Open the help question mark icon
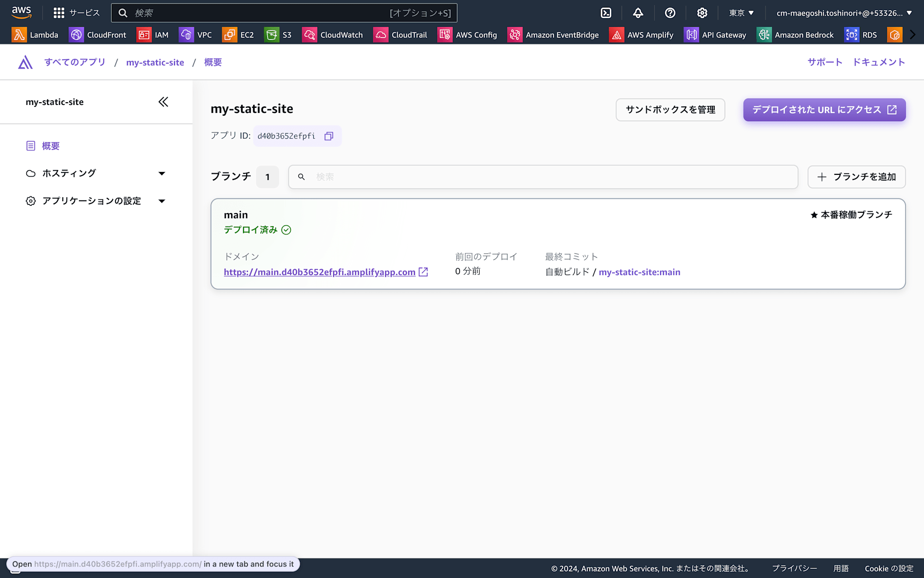This screenshot has height=578, width=924. coord(670,13)
